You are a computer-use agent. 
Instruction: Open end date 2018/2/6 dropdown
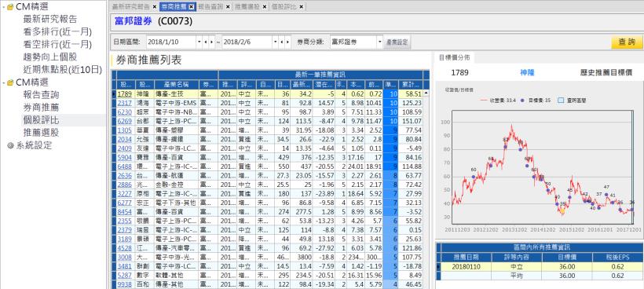click(276, 42)
